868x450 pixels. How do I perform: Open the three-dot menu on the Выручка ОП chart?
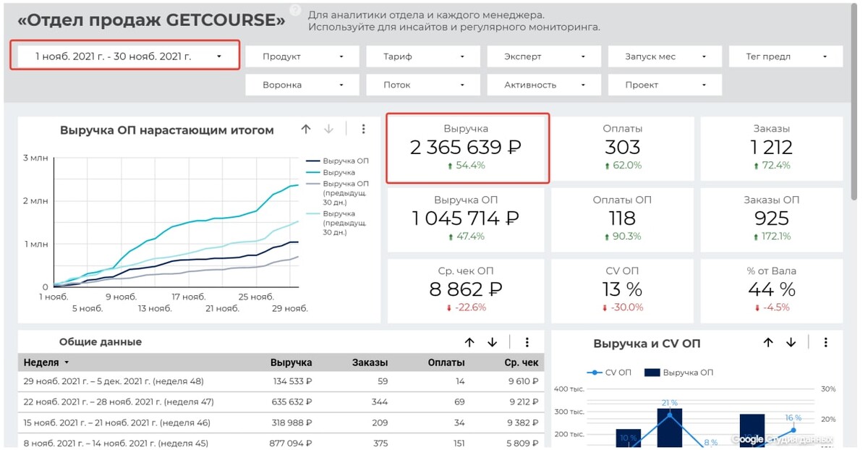pos(363,130)
